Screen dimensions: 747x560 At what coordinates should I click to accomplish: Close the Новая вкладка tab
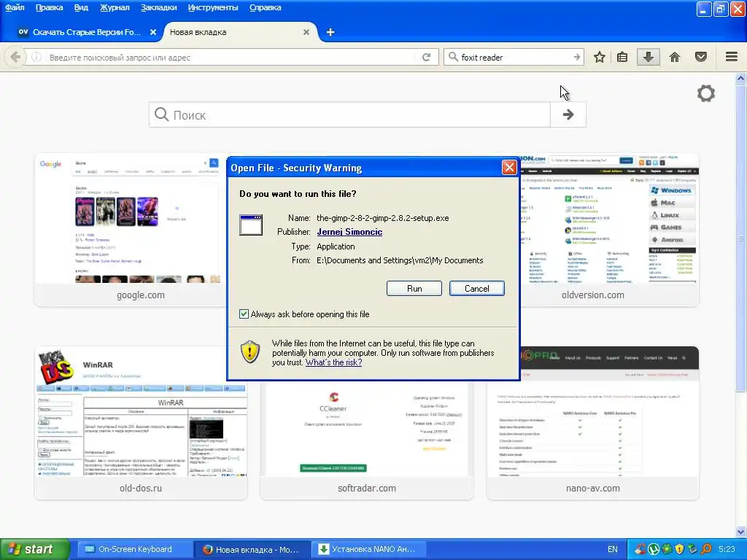click(x=306, y=32)
